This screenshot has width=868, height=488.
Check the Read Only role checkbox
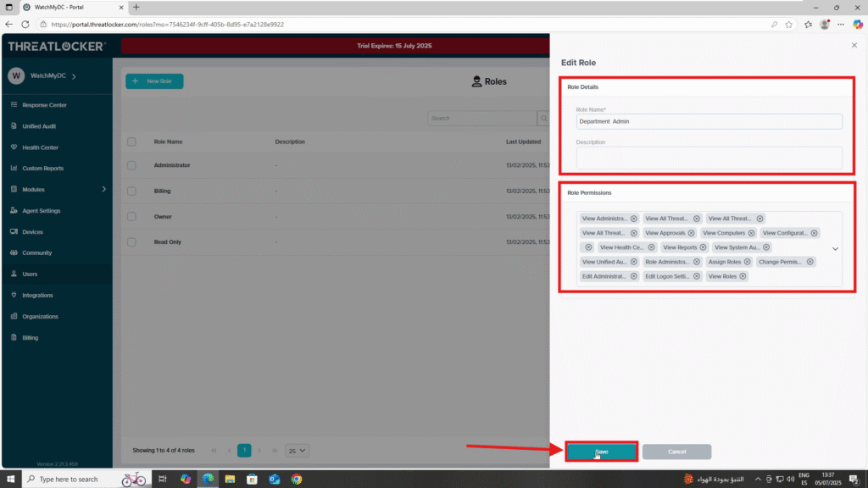[131, 241]
